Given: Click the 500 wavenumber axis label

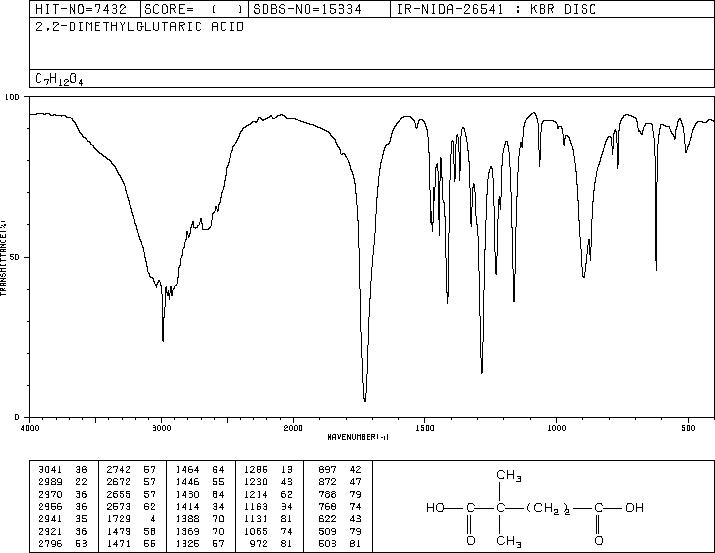Looking at the screenshot, I should pos(688,428).
